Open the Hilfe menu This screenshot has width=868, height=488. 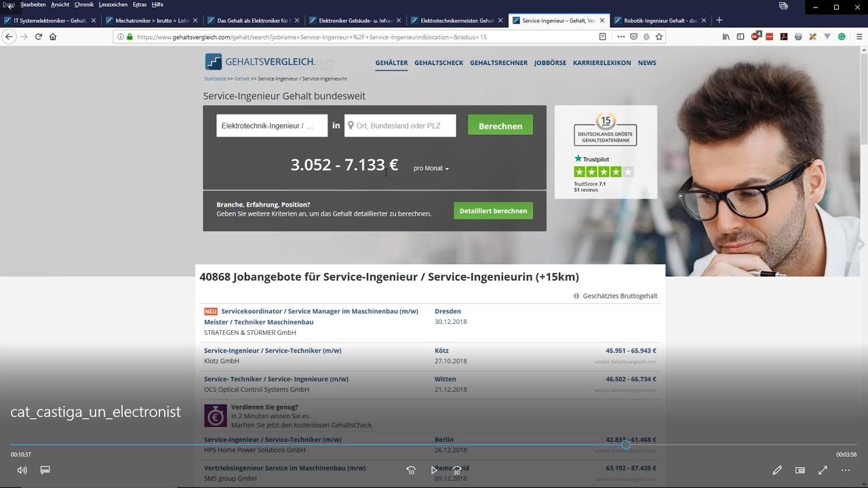coord(157,5)
